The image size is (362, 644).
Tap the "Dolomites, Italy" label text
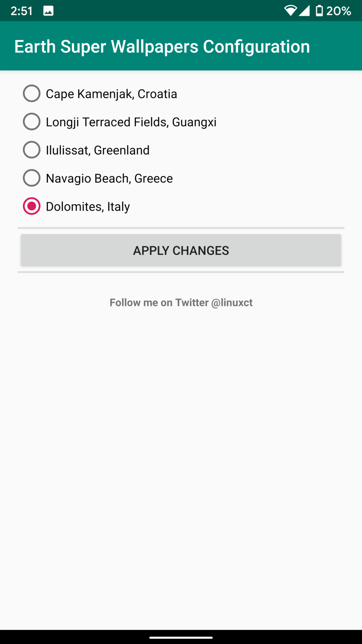(88, 207)
